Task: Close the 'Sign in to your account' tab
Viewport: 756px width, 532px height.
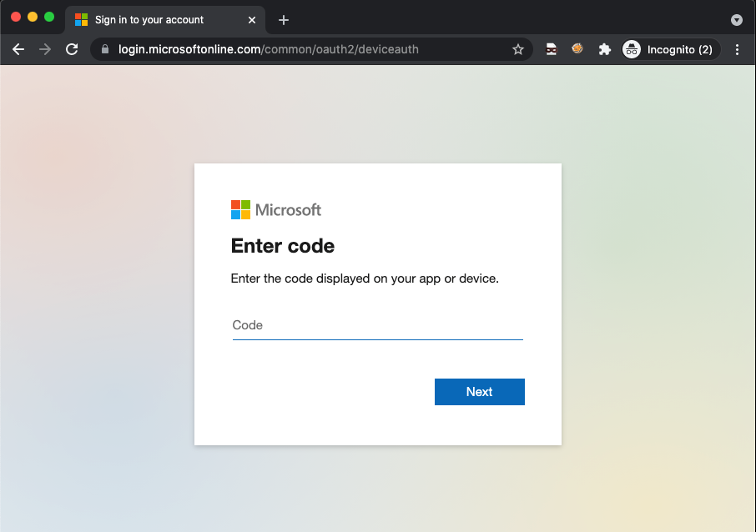Action: point(252,19)
